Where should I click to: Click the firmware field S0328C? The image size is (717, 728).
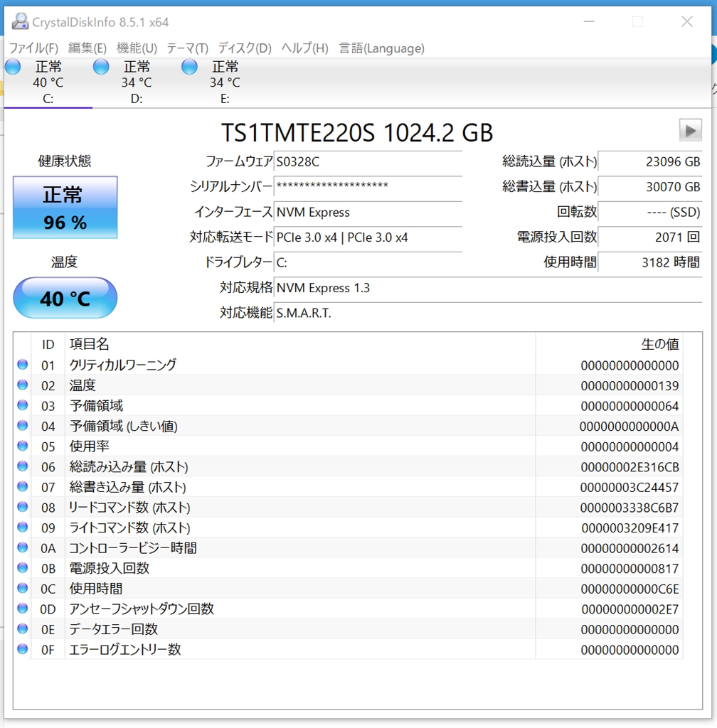(368, 162)
